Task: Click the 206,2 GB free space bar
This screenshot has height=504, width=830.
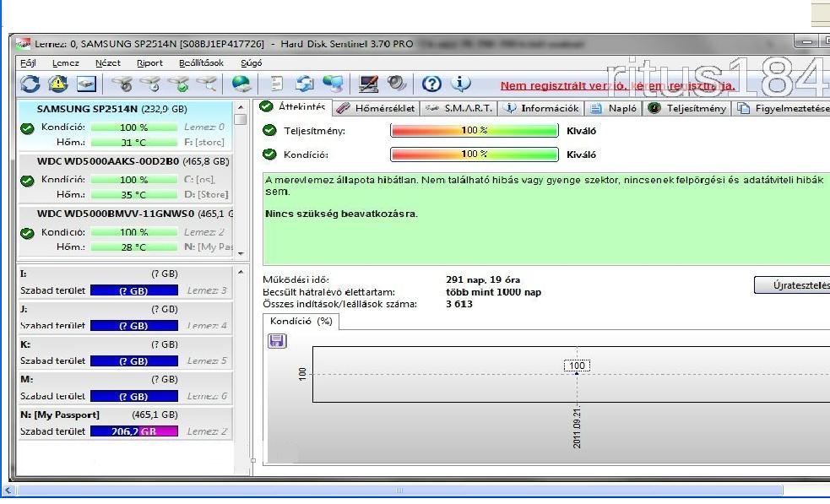Action: (x=134, y=431)
